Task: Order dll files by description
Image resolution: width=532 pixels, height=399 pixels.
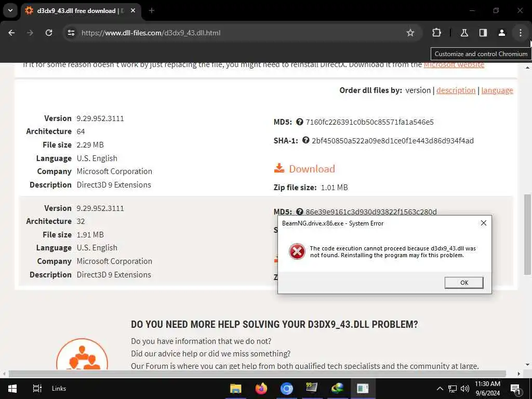Action: (x=456, y=90)
